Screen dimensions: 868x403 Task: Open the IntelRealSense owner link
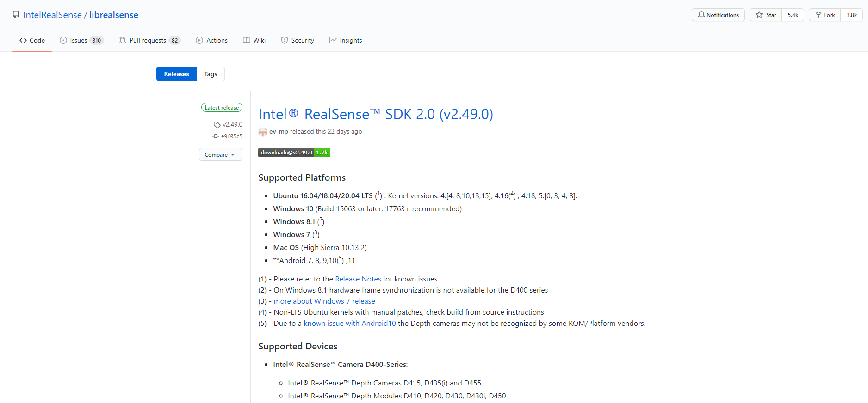click(x=52, y=15)
